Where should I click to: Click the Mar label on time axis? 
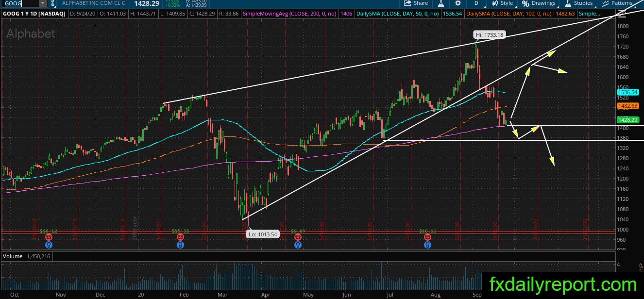pyautogui.click(x=223, y=295)
